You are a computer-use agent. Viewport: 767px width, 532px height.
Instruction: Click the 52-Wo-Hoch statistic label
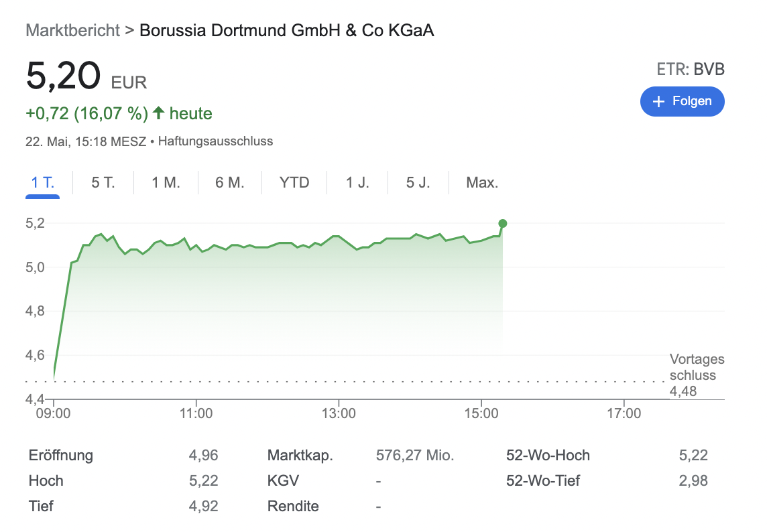coord(548,456)
